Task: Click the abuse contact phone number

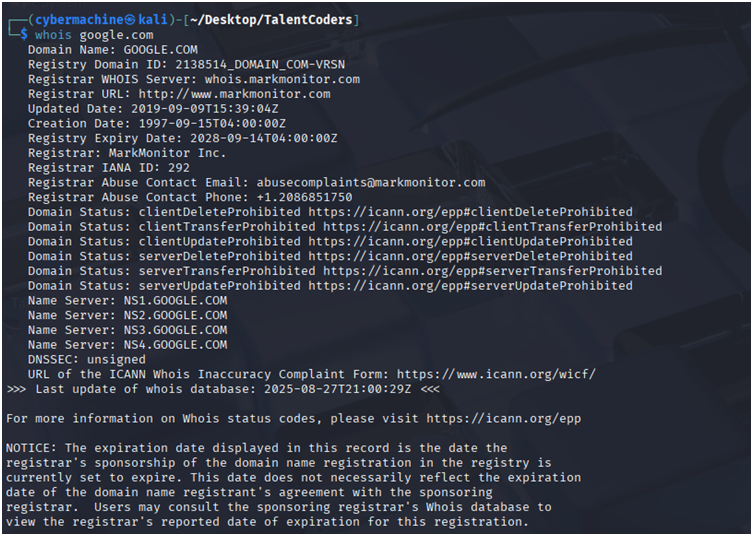Action: click(304, 197)
